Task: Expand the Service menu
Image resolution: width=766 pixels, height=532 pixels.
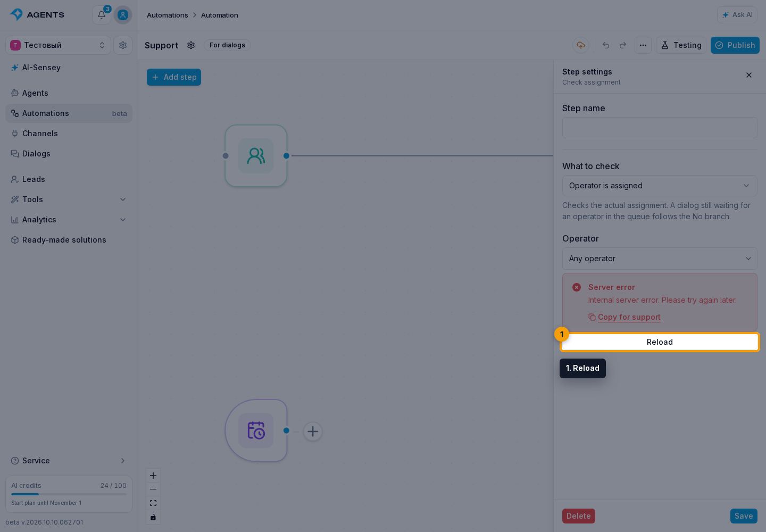Action: pyautogui.click(x=69, y=461)
